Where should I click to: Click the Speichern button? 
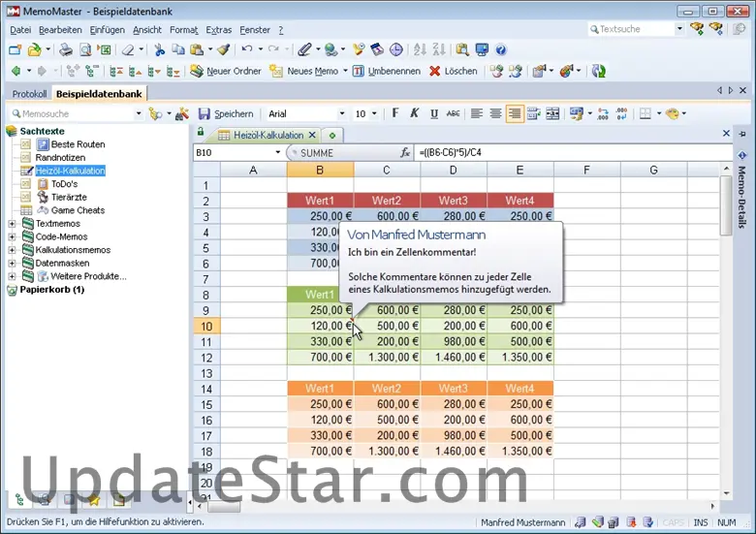click(x=226, y=113)
